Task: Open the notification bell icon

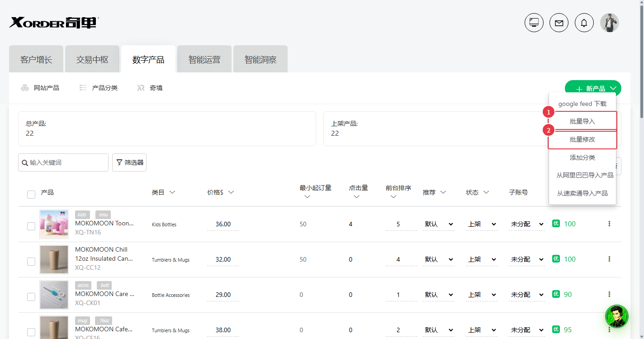Action: [584, 23]
